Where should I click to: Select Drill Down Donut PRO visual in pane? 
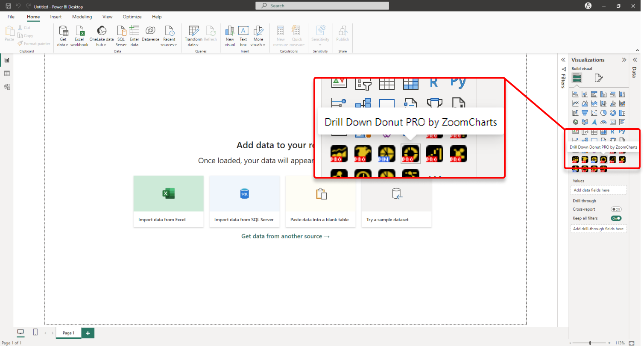click(603, 159)
